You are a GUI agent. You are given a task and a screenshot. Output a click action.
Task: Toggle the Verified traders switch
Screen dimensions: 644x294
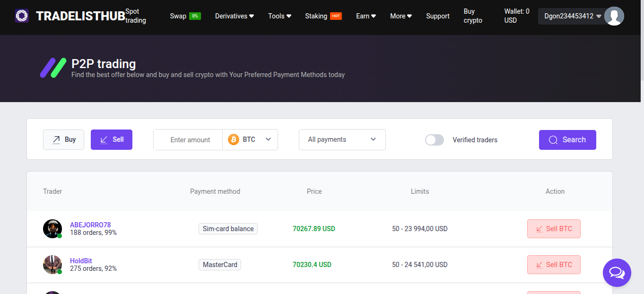[435, 140]
